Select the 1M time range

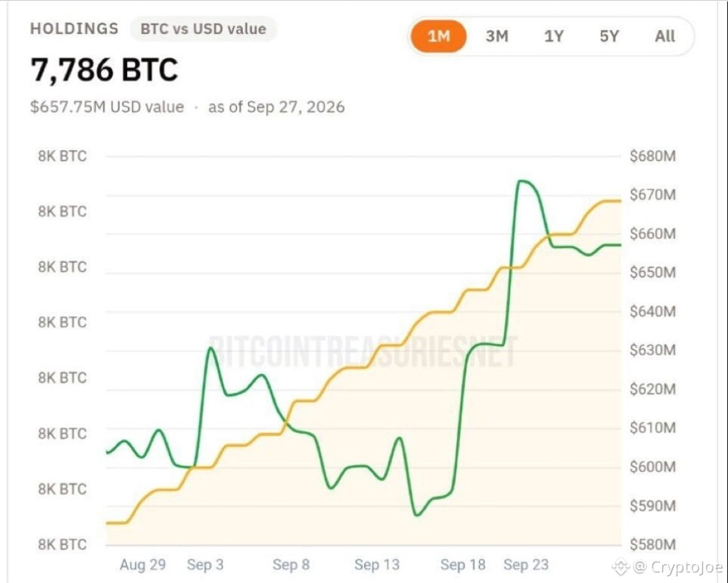click(438, 36)
